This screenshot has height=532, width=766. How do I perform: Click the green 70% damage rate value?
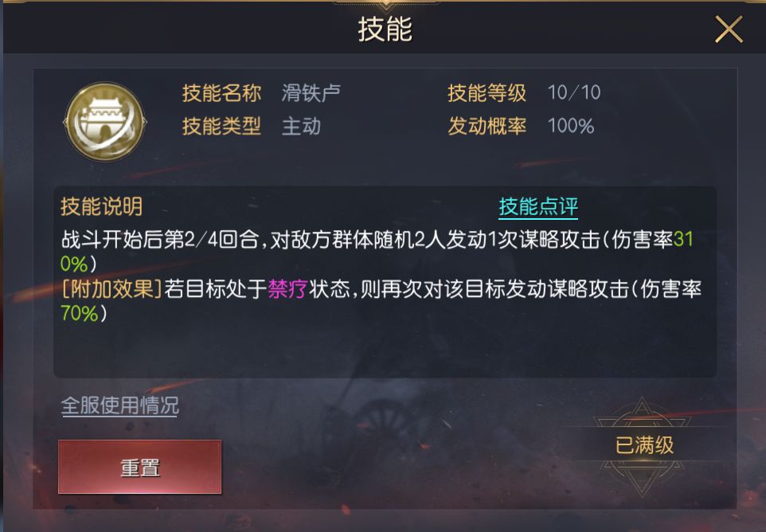pos(79,313)
